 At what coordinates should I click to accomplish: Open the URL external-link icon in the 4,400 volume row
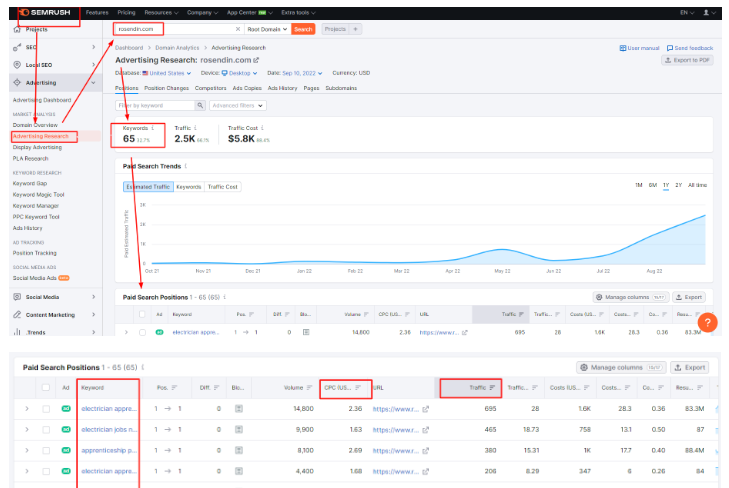click(425, 471)
